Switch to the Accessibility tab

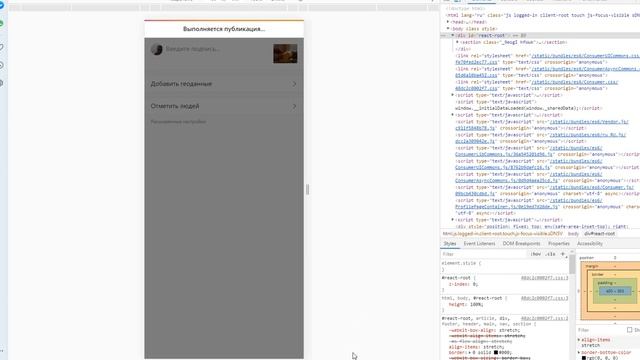[590, 244]
